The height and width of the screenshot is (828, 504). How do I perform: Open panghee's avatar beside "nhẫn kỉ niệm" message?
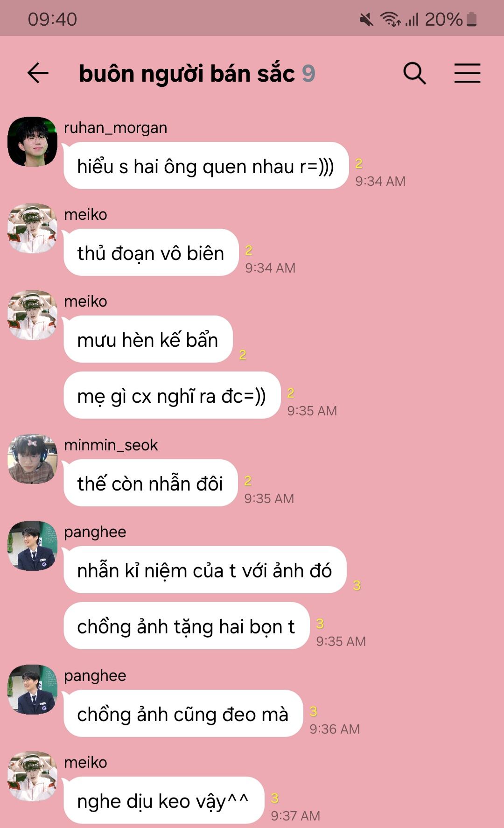click(x=33, y=546)
